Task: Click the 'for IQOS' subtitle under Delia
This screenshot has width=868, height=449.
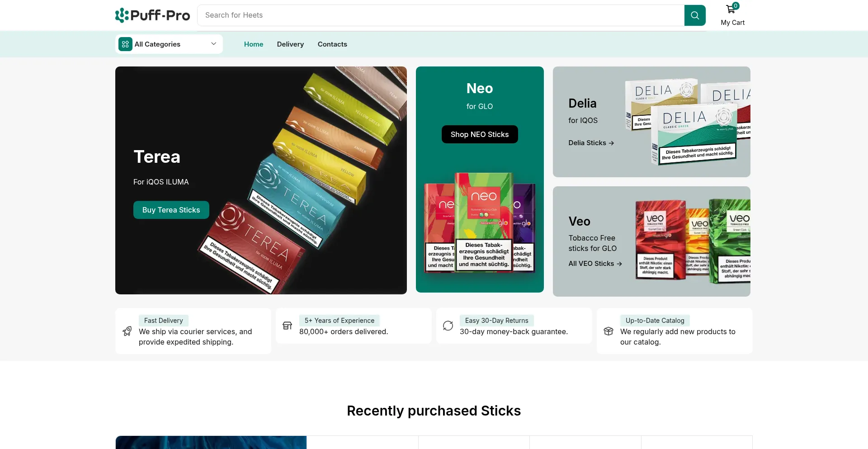Action: (583, 120)
